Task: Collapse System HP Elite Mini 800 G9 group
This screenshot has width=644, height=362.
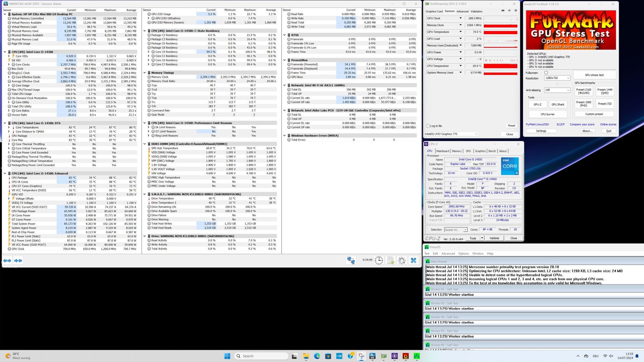Action: click(5, 14)
